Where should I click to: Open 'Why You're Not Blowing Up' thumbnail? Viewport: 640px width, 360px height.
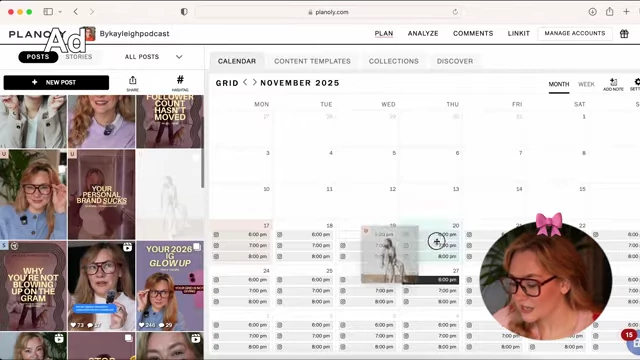pyautogui.click(x=33, y=286)
